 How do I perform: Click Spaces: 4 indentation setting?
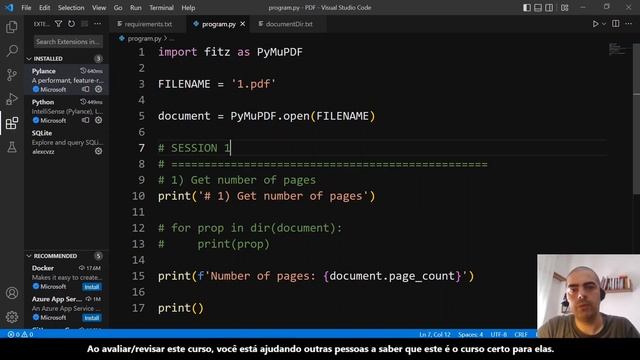[470, 334]
